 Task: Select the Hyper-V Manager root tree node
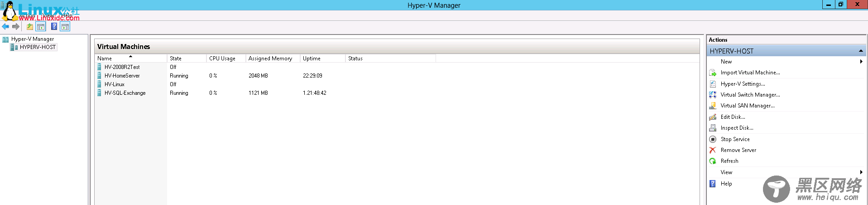coord(33,39)
